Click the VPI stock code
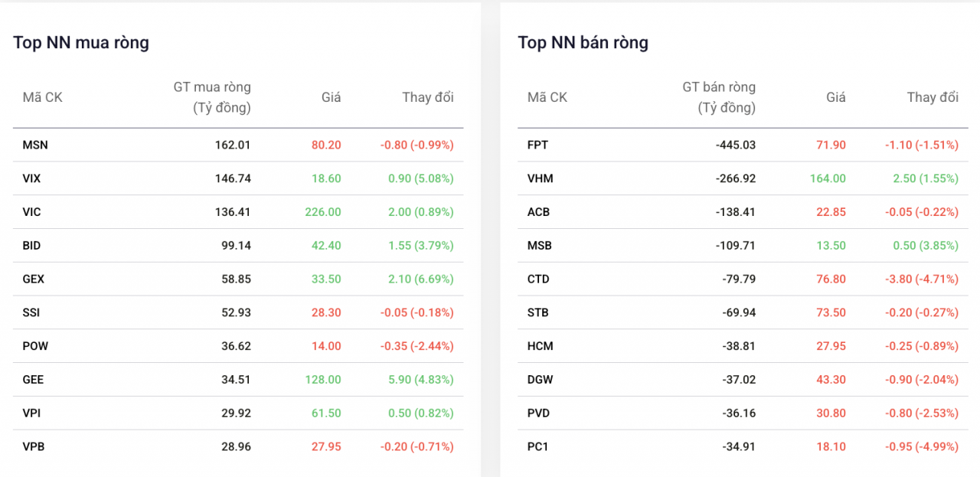Image resolution: width=980 pixels, height=477 pixels. [x=31, y=413]
